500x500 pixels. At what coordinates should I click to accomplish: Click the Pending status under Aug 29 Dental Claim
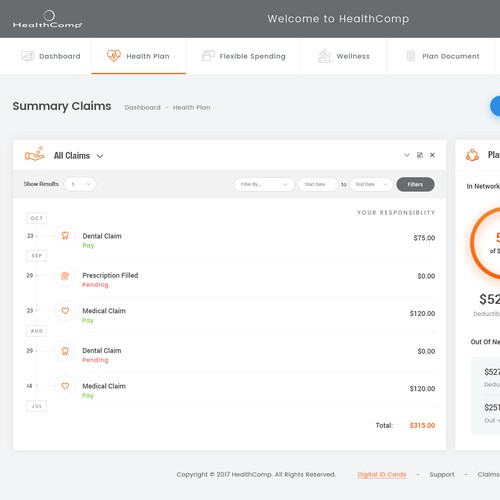pos(95,360)
